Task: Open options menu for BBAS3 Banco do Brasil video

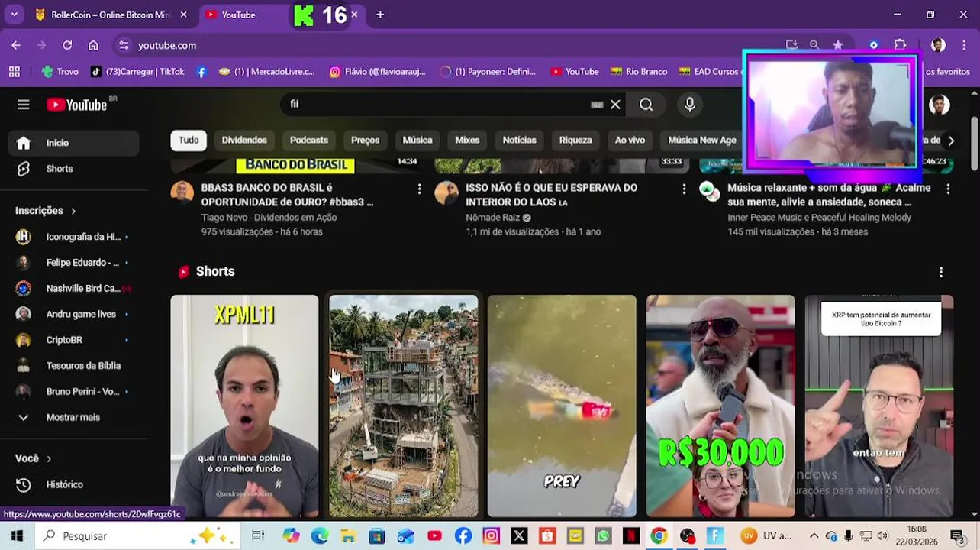Action: [419, 189]
